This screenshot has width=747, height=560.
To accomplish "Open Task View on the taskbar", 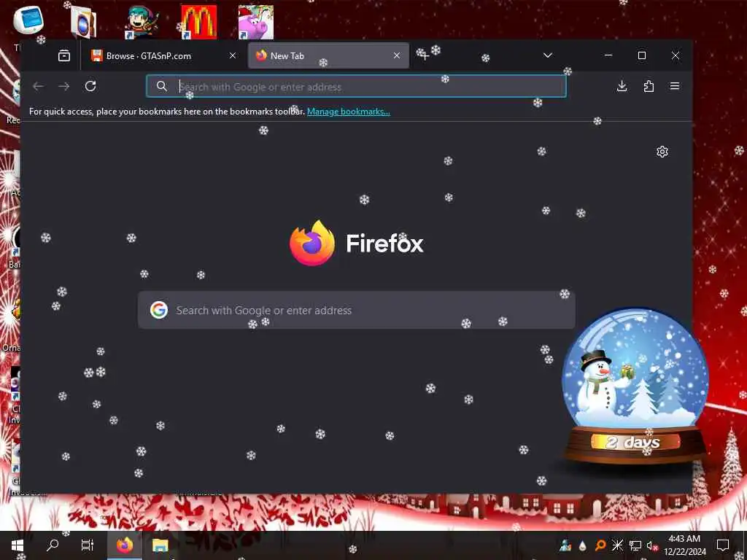I will click(x=88, y=545).
